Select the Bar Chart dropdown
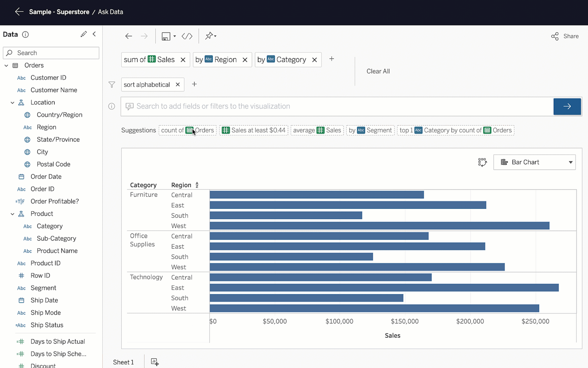This screenshot has height=368, width=588. coord(535,162)
